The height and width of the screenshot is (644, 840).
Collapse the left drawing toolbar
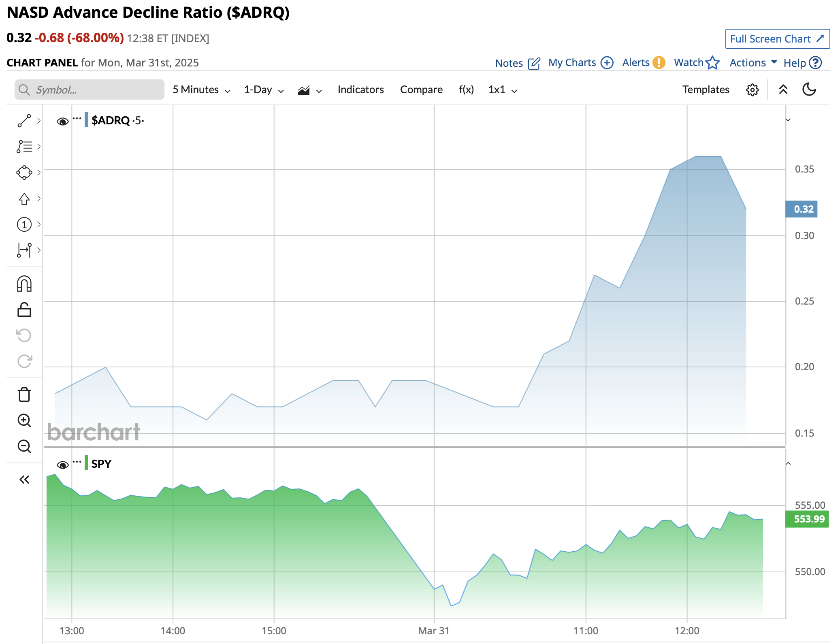pyautogui.click(x=24, y=480)
